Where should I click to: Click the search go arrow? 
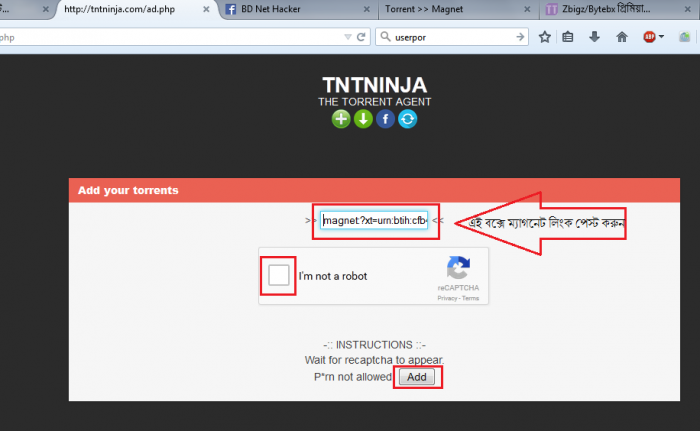pyautogui.click(x=520, y=37)
